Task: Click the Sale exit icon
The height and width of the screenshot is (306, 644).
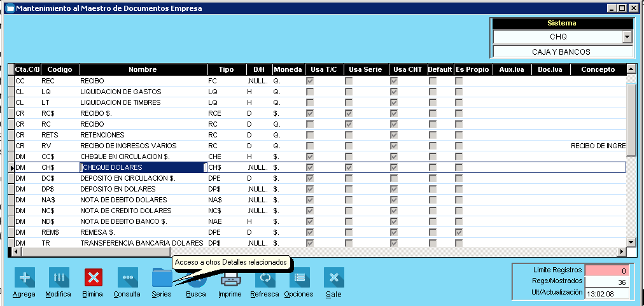Action: coord(333,278)
